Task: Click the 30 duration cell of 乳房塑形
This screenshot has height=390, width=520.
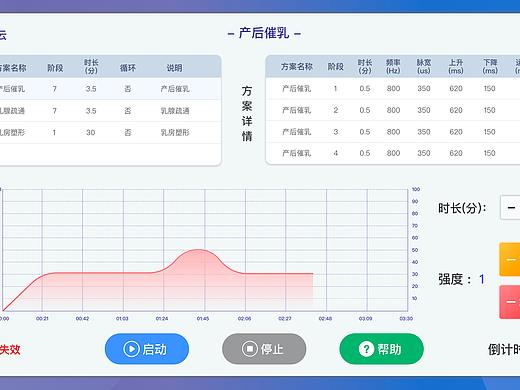Action: click(91, 133)
